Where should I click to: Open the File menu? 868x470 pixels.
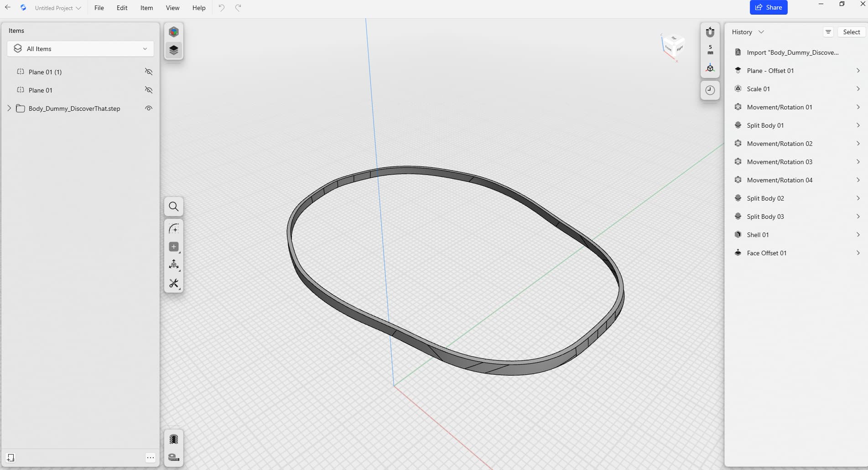pos(99,8)
